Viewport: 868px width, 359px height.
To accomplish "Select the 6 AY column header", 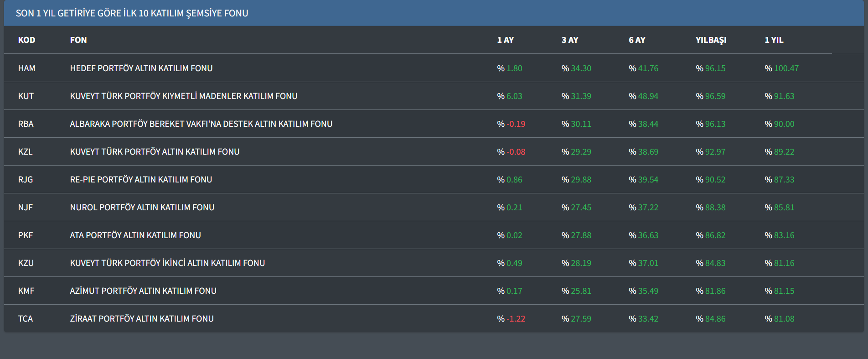I will tap(637, 40).
